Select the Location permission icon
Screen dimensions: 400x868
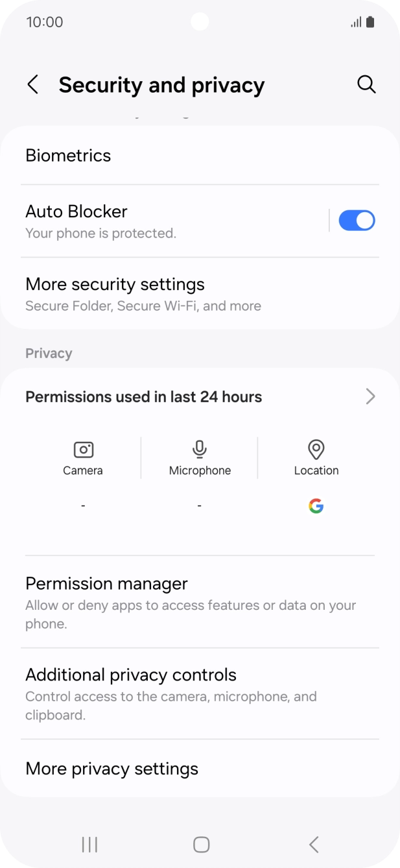click(316, 448)
